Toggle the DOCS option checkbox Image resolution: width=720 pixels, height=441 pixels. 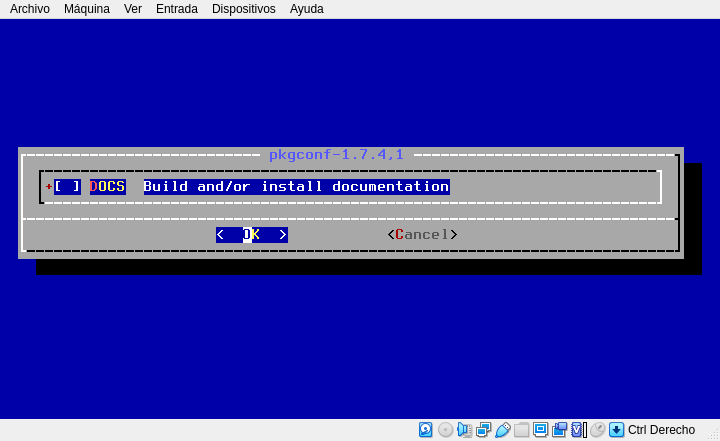(67, 187)
